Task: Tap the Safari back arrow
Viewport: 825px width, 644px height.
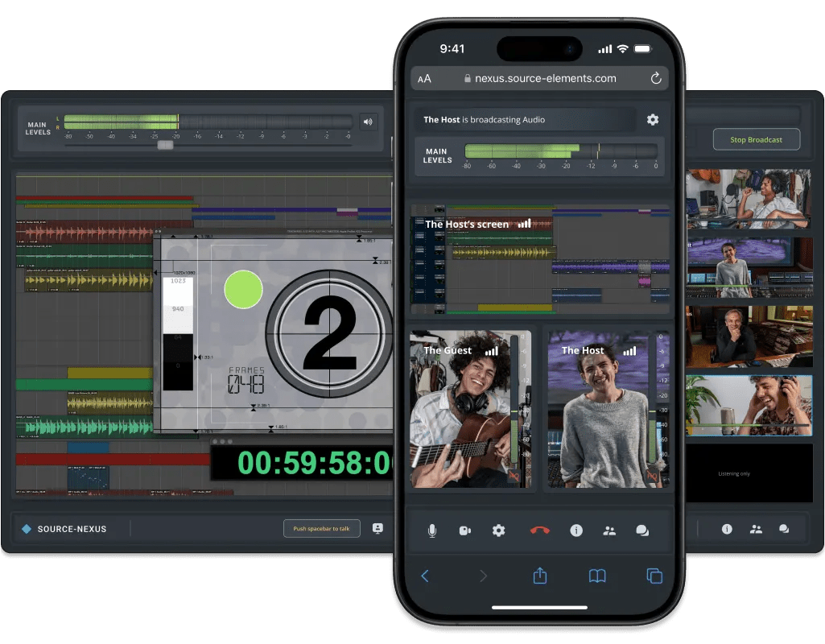Action: 425,576
